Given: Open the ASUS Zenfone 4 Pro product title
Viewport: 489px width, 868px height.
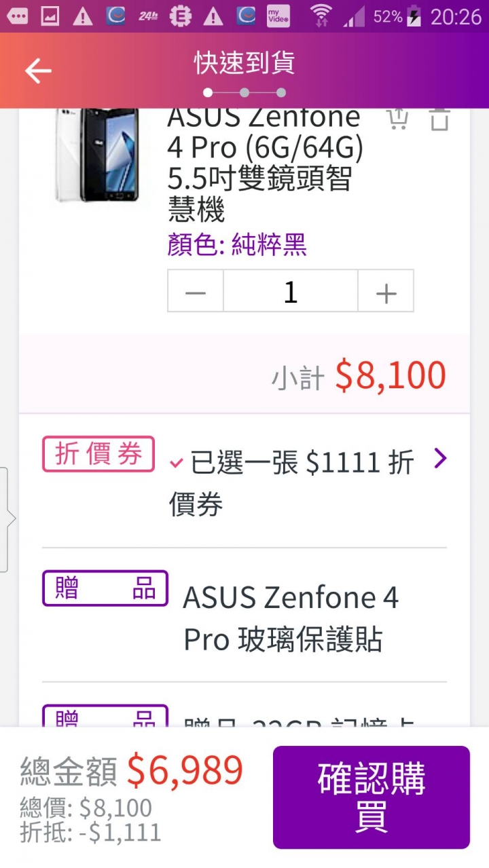Looking at the screenshot, I should pyautogui.click(x=265, y=165).
